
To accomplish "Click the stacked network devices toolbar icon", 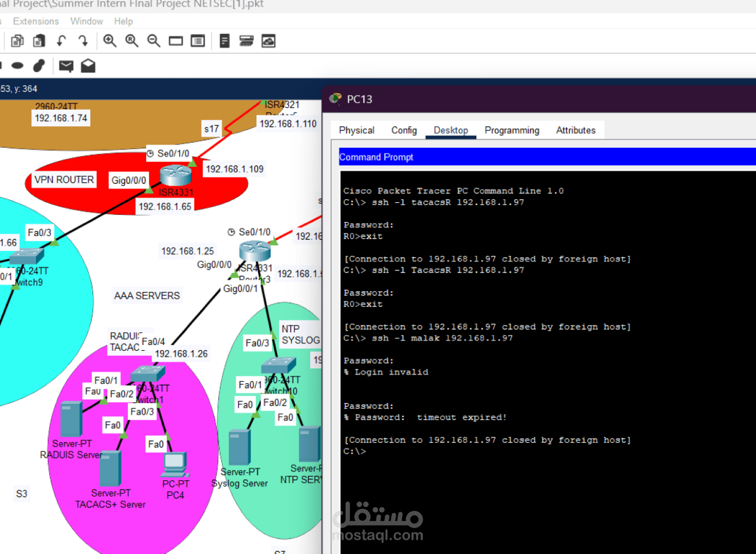I will click(246, 41).
